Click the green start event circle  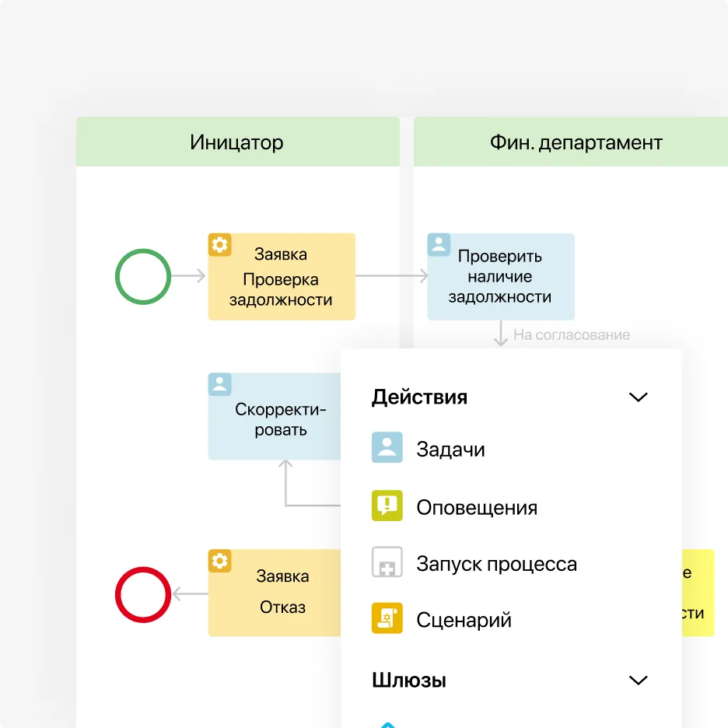pyautogui.click(x=143, y=276)
